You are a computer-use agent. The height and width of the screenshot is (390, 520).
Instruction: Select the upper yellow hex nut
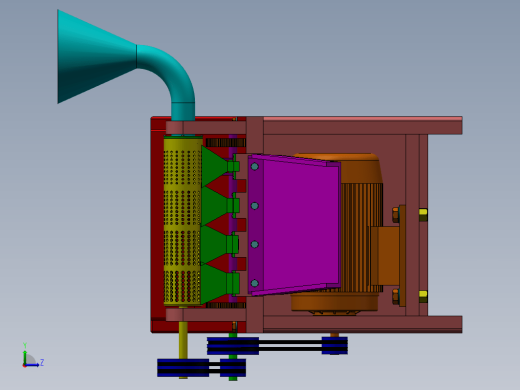pyautogui.click(x=423, y=214)
